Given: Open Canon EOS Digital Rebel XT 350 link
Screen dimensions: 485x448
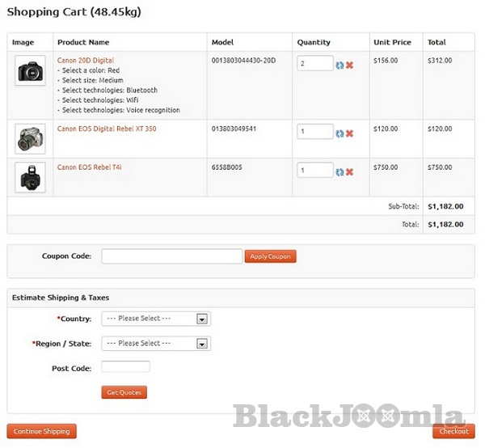Looking at the screenshot, I should click(x=107, y=129).
